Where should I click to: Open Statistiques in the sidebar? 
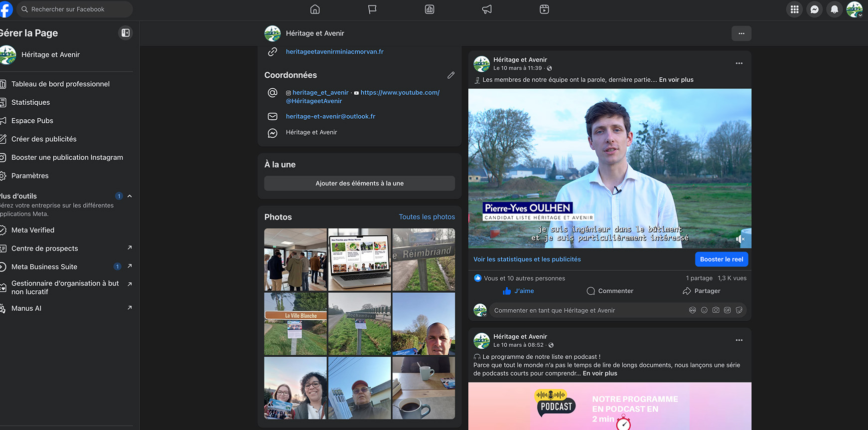pos(30,102)
